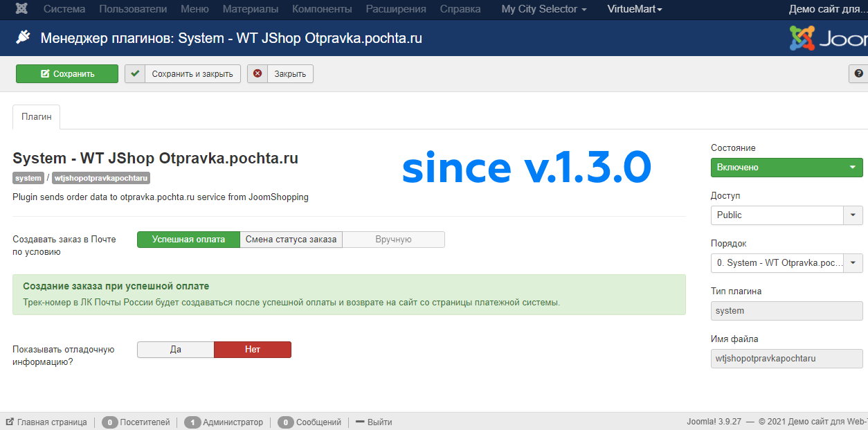Click the Посетителей counter badge
The height and width of the screenshot is (430, 868).
tap(109, 422)
